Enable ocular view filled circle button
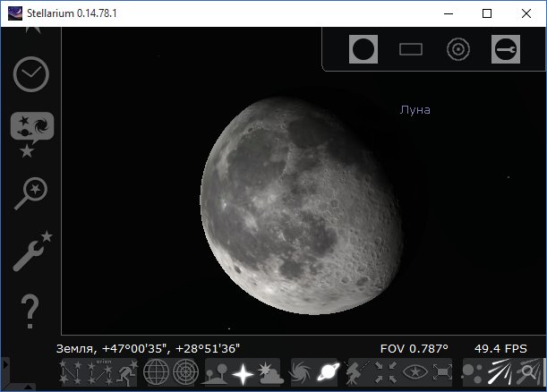Screen dimensions: 547x392 (x=363, y=49)
